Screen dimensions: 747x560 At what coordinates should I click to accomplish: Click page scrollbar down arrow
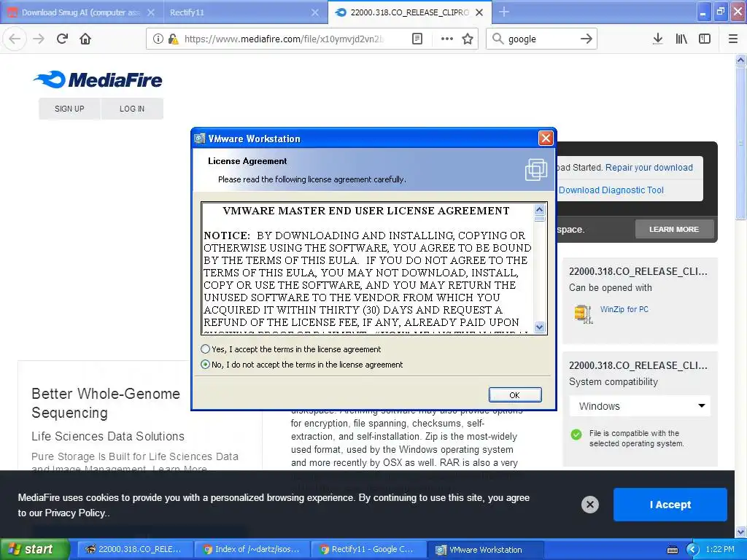(x=740, y=532)
